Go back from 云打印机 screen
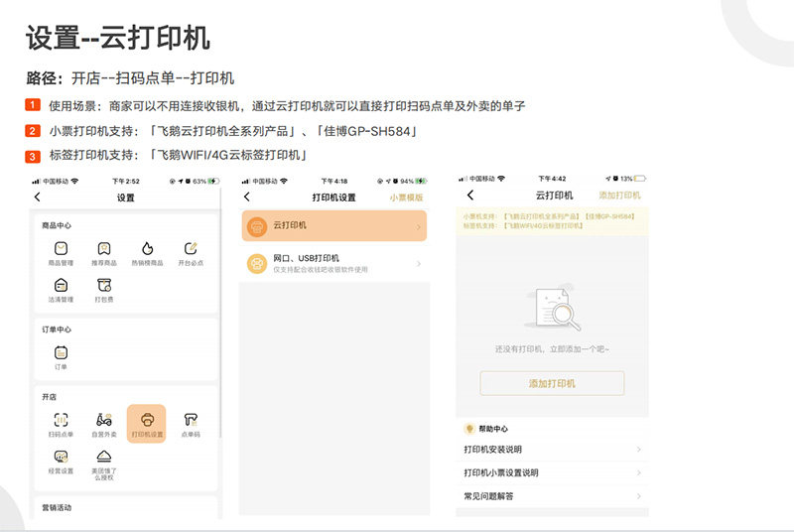The height and width of the screenshot is (532, 794). [x=470, y=195]
